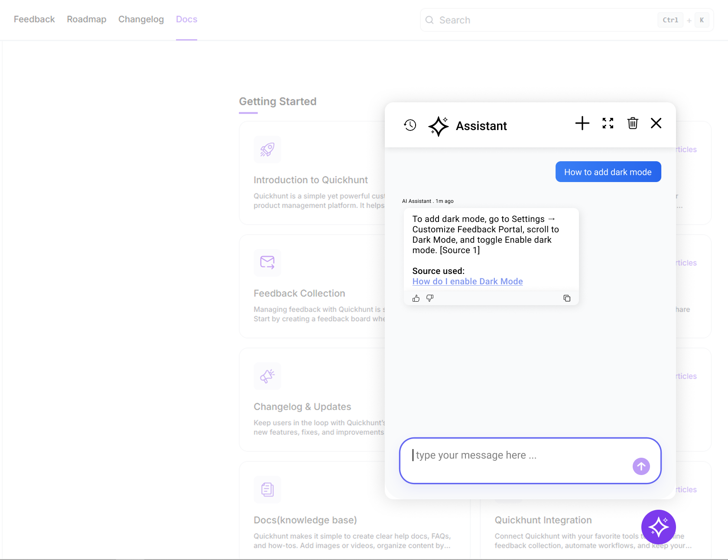Click the chat message input box
This screenshot has width=728, height=560.
tap(530, 461)
